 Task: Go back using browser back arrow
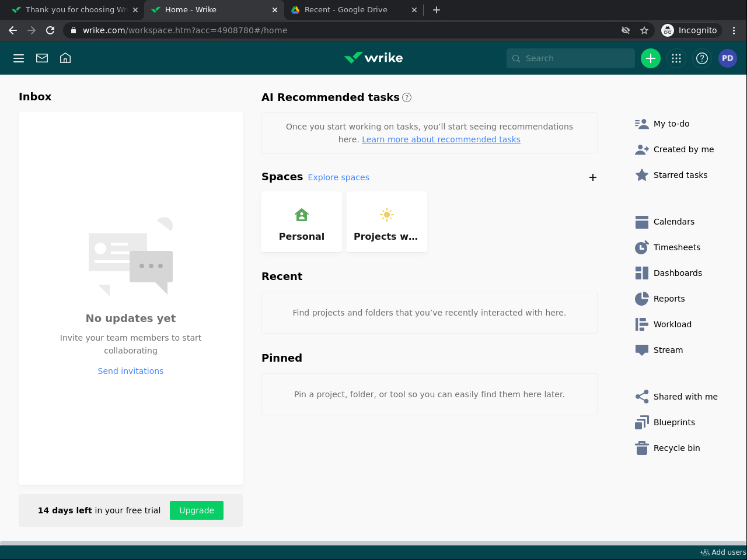pyautogui.click(x=13, y=30)
